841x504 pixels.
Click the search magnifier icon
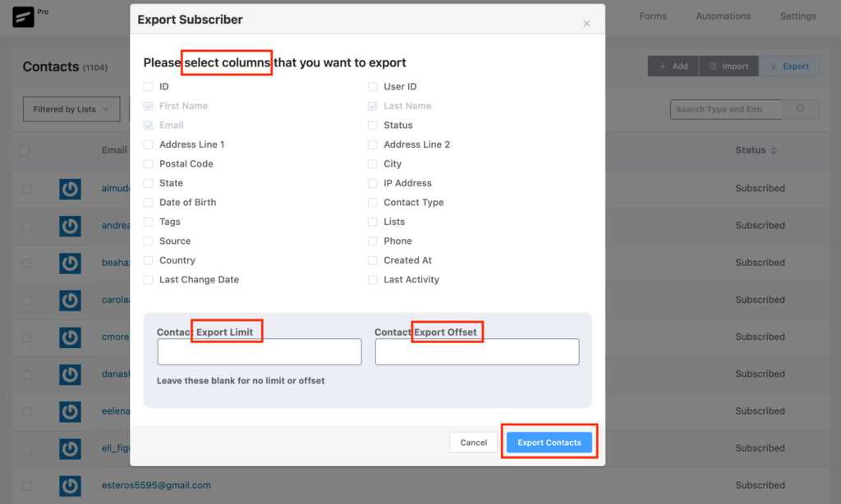pyautogui.click(x=800, y=109)
